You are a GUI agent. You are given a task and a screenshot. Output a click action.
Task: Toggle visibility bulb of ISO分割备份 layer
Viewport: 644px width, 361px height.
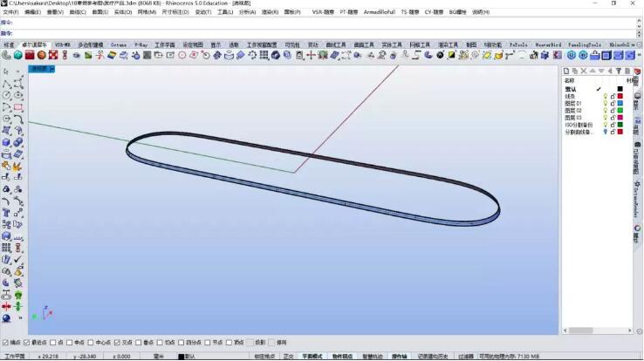pos(606,125)
